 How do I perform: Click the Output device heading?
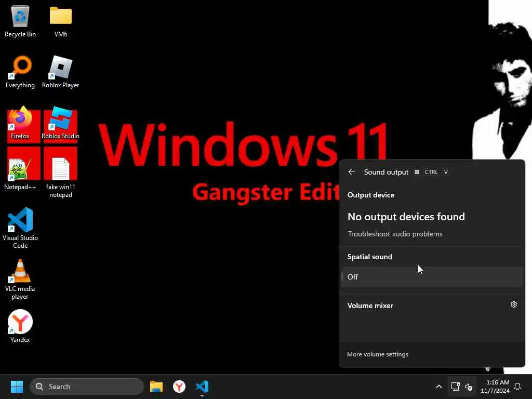[x=371, y=195]
